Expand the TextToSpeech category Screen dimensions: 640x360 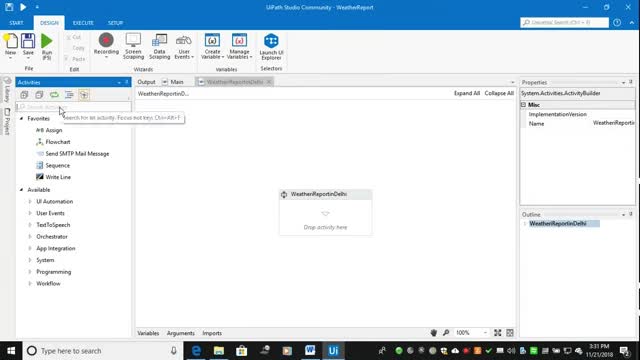coord(30,225)
